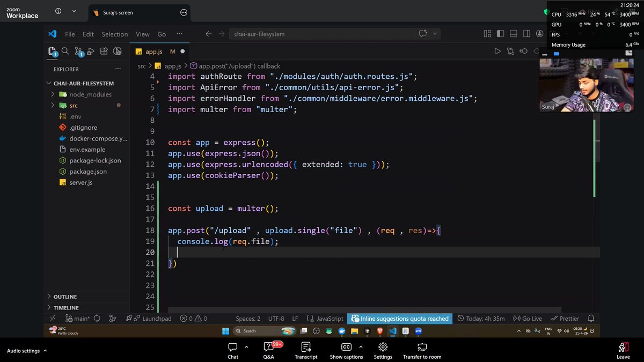Leave the Zoom meeting
The height and width of the screenshot is (362, 644).
tap(623, 350)
